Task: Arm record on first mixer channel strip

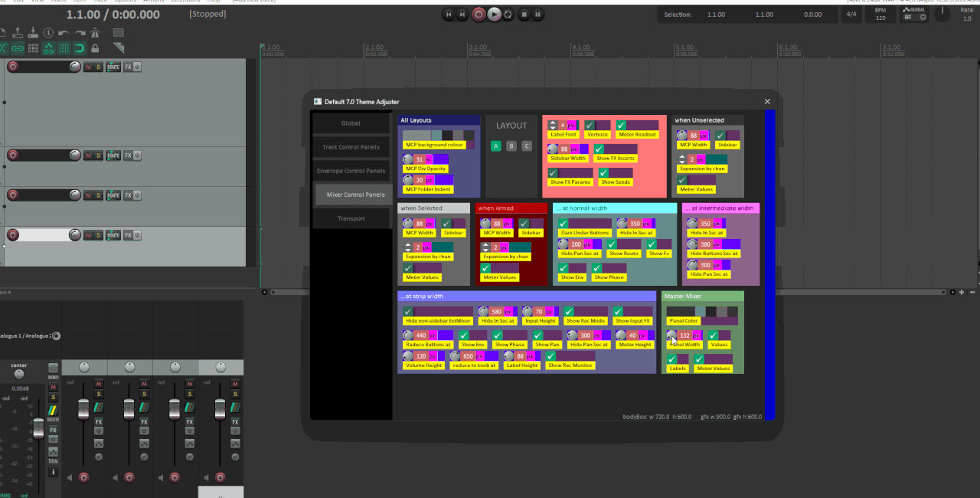Action: (x=83, y=477)
